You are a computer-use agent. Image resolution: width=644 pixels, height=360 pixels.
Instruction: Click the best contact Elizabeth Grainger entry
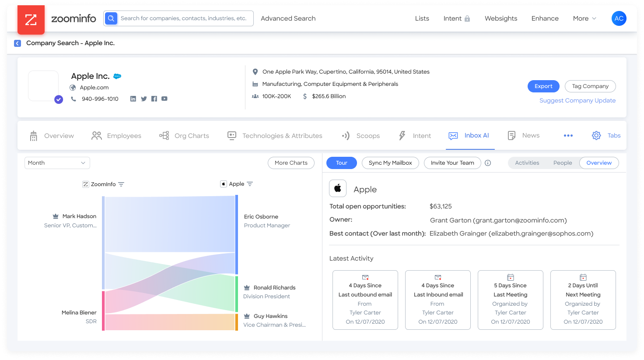click(x=511, y=233)
